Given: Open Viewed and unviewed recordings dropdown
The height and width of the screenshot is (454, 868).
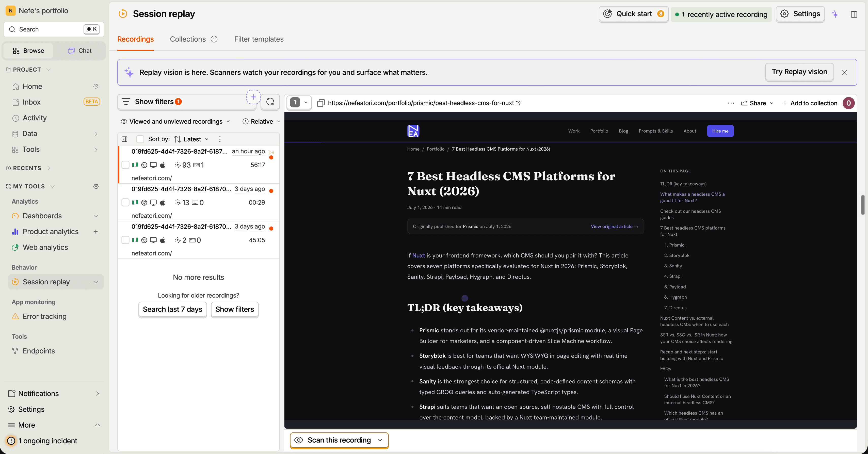Looking at the screenshot, I should tap(176, 122).
